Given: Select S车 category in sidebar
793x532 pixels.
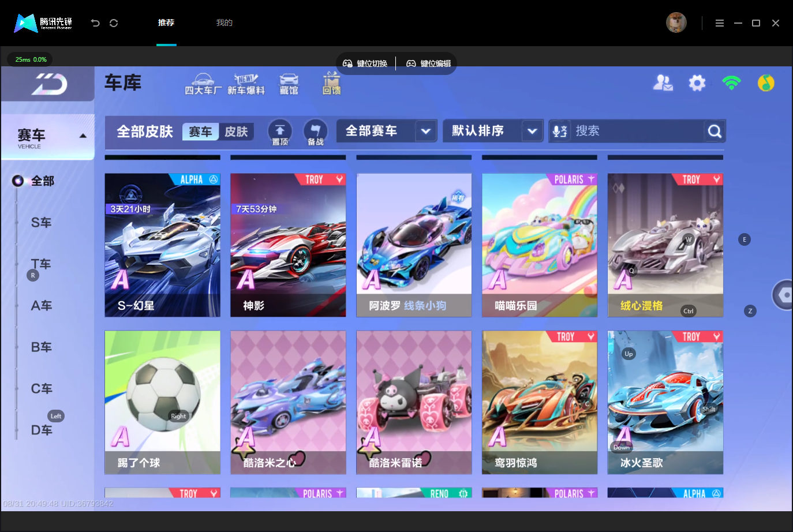Looking at the screenshot, I should tap(41, 223).
